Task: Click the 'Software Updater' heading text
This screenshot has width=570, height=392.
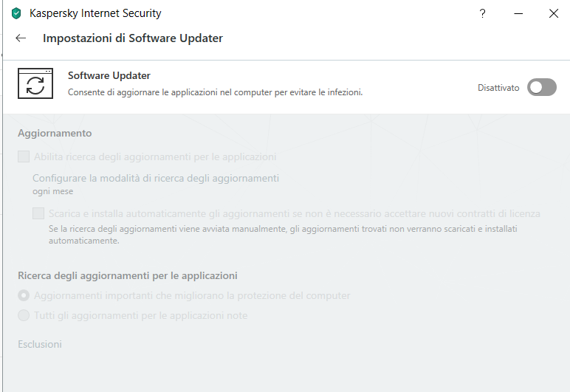Action: (109, 75)
